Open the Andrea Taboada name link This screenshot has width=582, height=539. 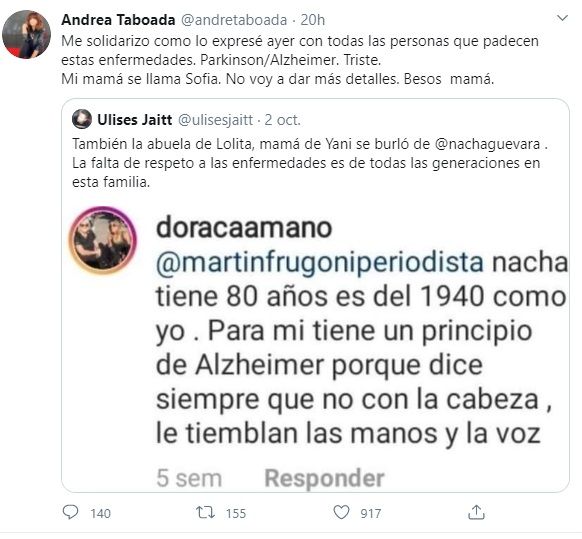click(x=118, y=20)
